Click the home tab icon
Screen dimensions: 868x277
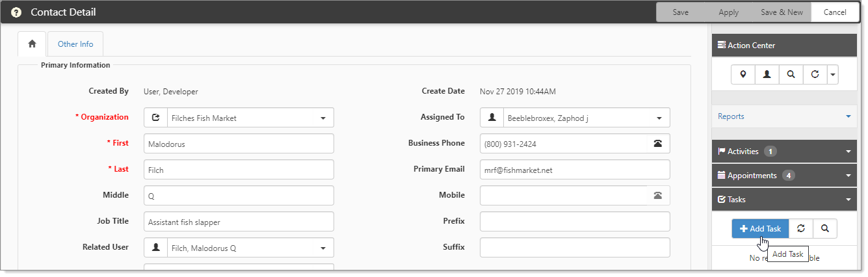point(32,44)
